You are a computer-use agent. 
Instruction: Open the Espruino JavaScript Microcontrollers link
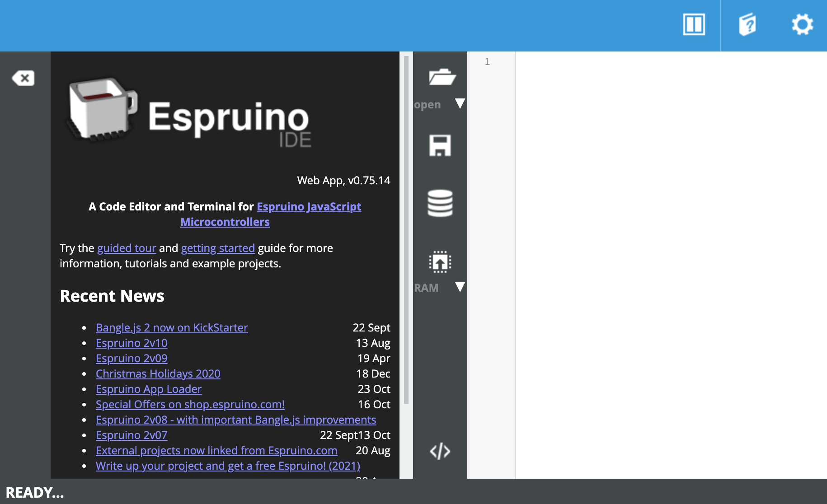click(271, 214)
